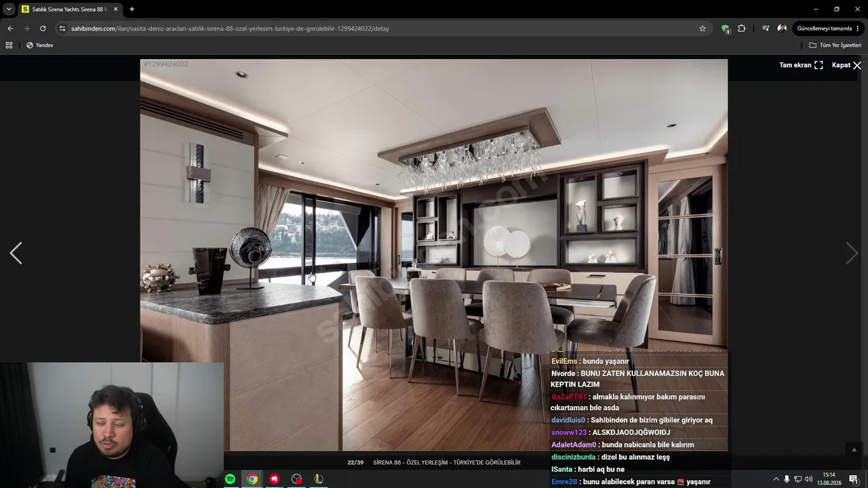
Task: Click chat username EvilEms
Action: (564, 361)
